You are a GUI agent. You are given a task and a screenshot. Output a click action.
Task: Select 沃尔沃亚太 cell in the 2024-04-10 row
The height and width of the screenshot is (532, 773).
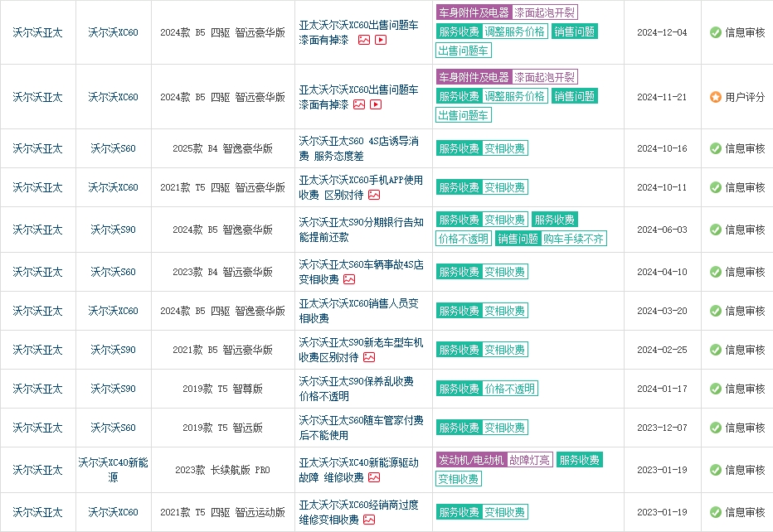pos(38,272)
